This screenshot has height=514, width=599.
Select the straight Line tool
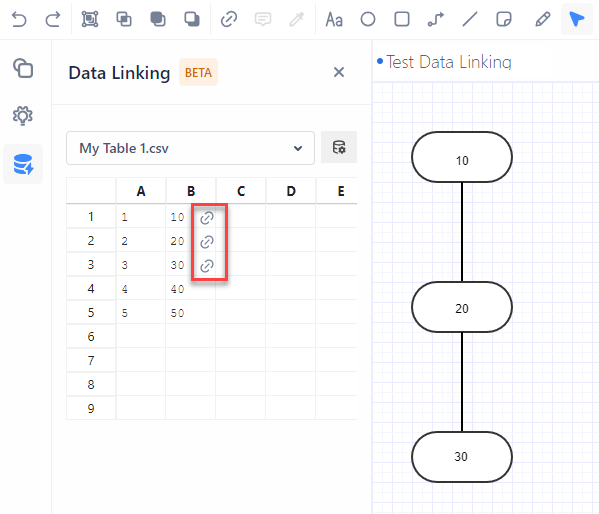[470, 19]
